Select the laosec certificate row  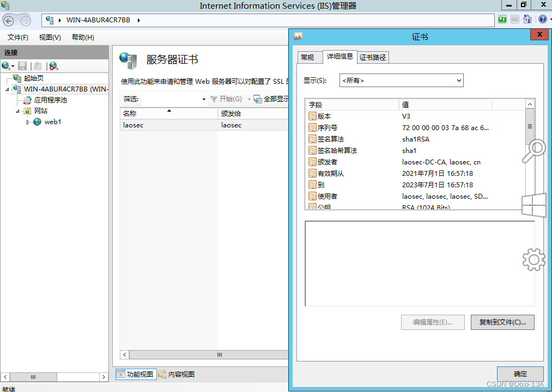tap(204, 125)
